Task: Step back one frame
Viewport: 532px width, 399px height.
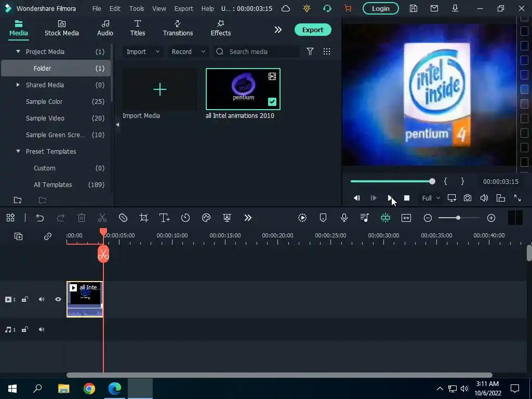Action: click(356, 198)
